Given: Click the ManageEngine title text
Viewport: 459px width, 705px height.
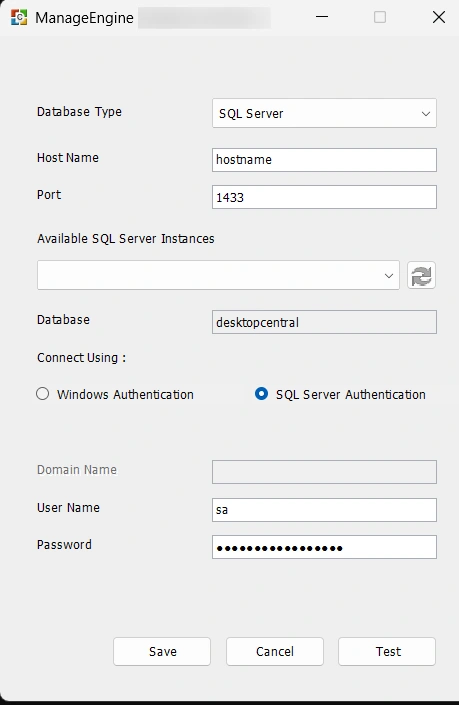Looking at the screenshot, I should pos(85,18).
